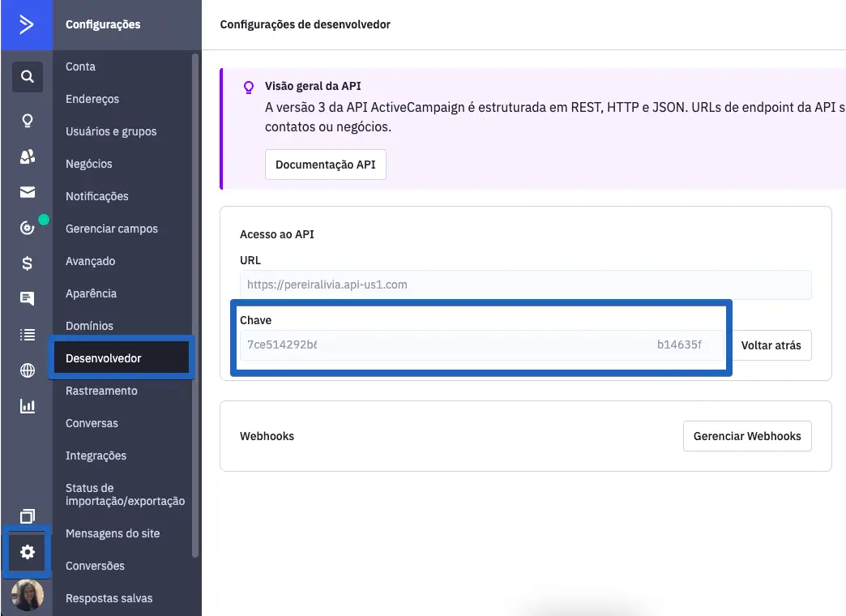Go to Integrações settings page
Image resolution: width=846 pixels, height=616 pixels.
(96, 456)
